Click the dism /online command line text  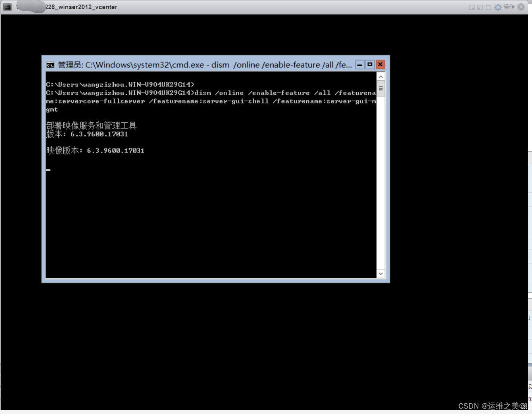211,101
